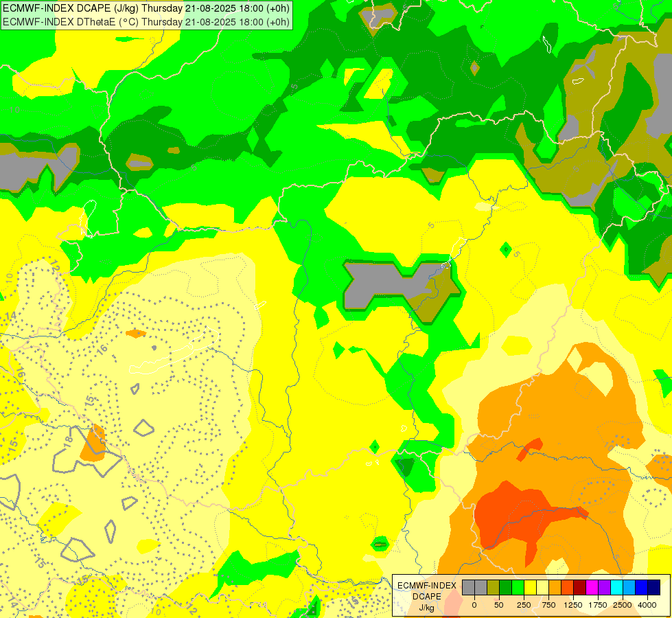Choose the red-orange legend swatch
This screenshot has width=672, height=618.
pyautogui.click(x=568, y=587)
